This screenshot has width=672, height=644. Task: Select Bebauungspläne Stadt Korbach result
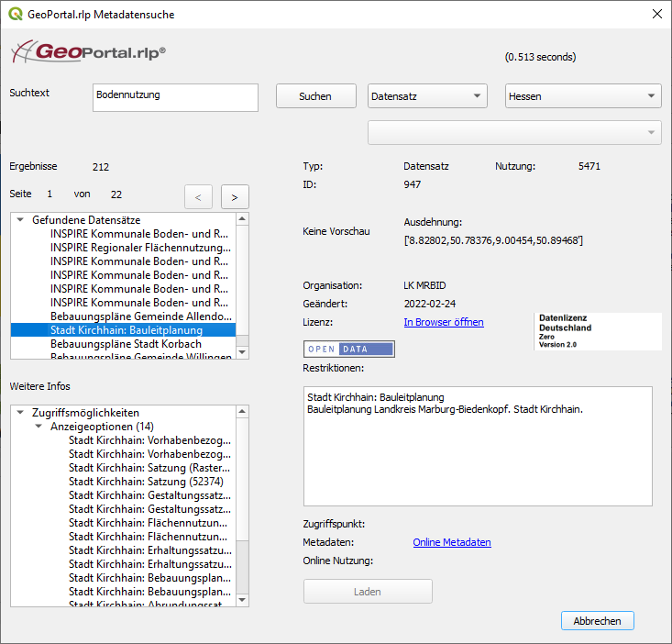tap(126, 344)
